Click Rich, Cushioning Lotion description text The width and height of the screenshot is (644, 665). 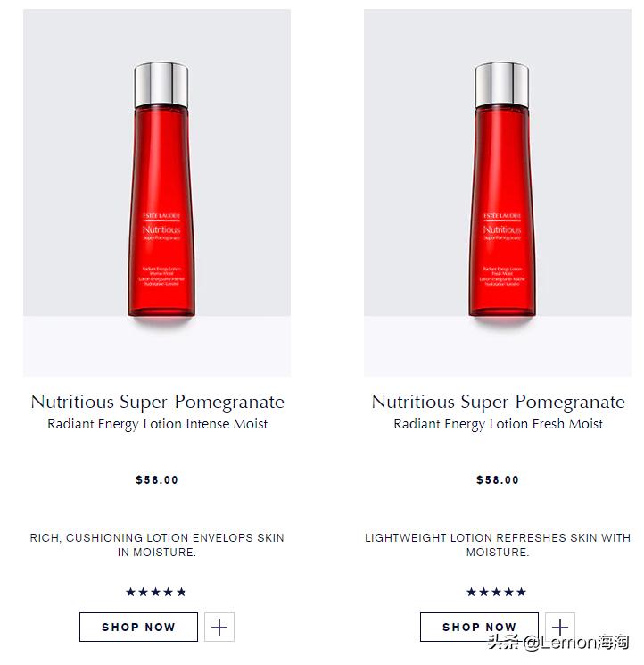(157, 545)
